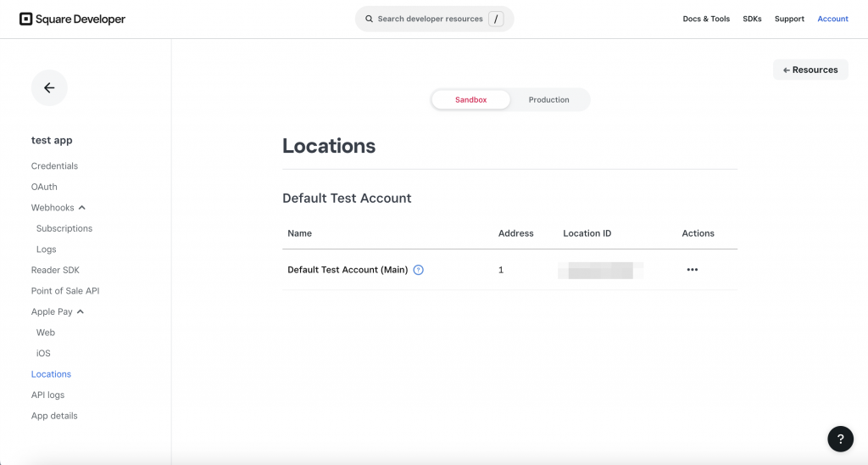The image size is (868, 465).
Task: Open Webhooks Logs
Action: point(47,249)
